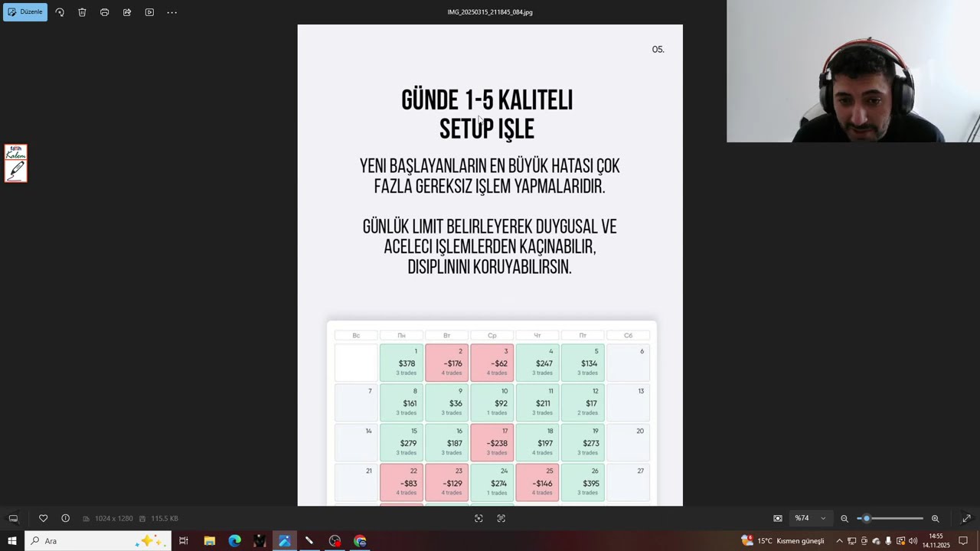The height and width of the screenshot is (551, 980).
Task: Open the three-dots more options menu
Action: click(x=171, y=12)
